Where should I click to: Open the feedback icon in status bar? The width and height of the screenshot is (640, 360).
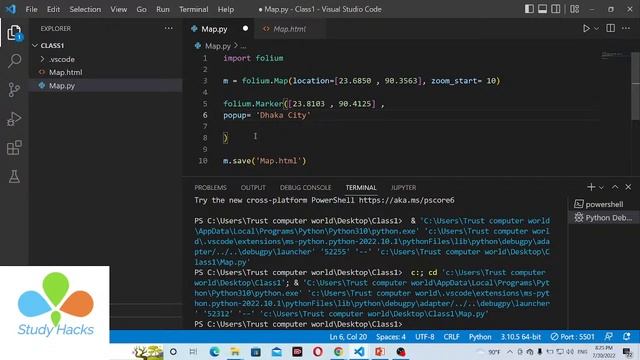point(608,337)
